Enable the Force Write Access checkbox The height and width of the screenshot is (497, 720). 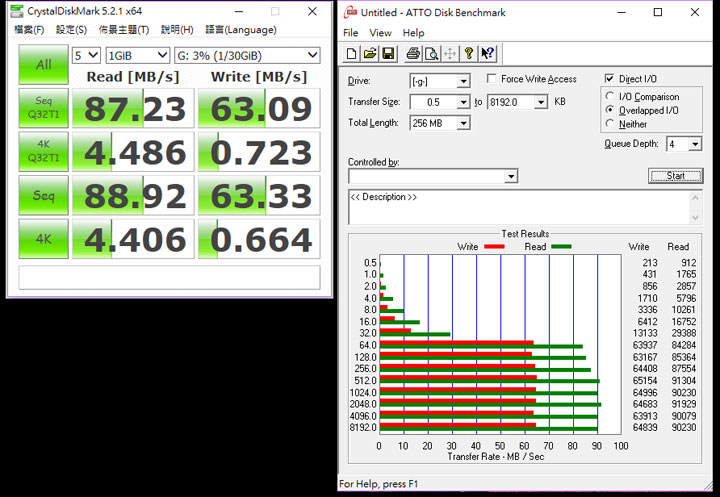493,79
